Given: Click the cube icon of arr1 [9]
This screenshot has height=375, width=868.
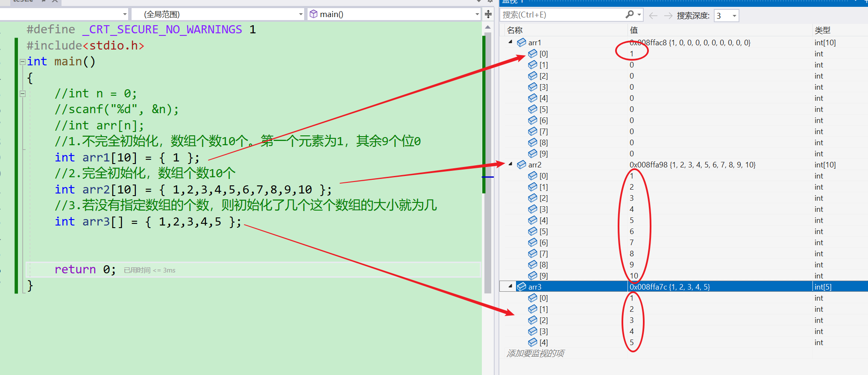Looking at the screenshot, I should coord(533,153).
